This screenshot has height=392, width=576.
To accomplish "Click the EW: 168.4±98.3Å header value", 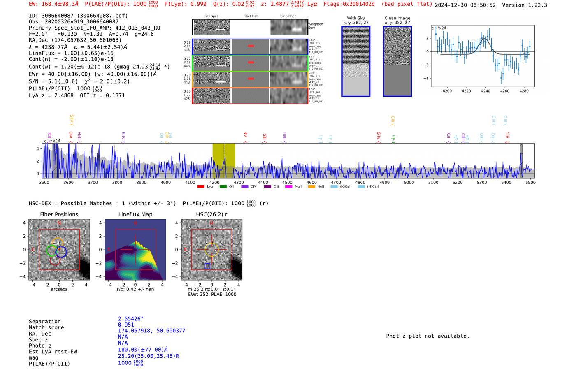I will pos(53,4).
